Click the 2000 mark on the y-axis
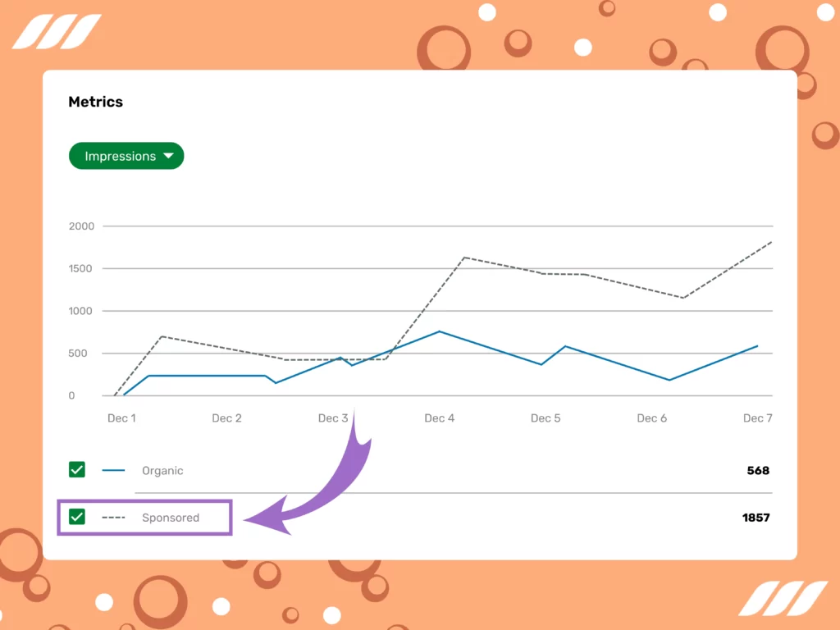Viewport: 840px width, 630px height. (83, 226)
